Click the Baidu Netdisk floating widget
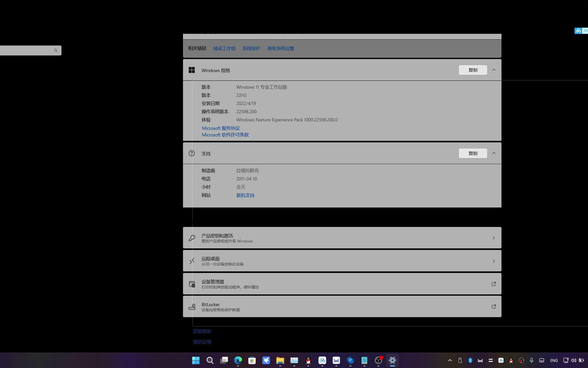 click(581, 31)
